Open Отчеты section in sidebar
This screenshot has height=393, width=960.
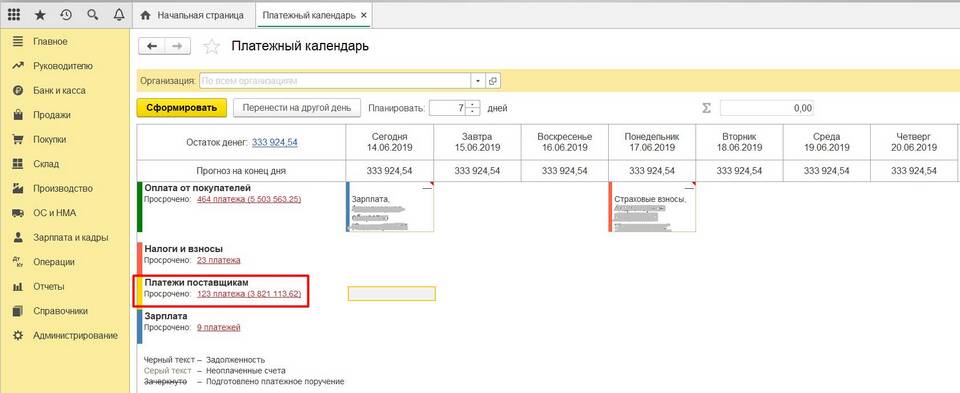(49, 286)
